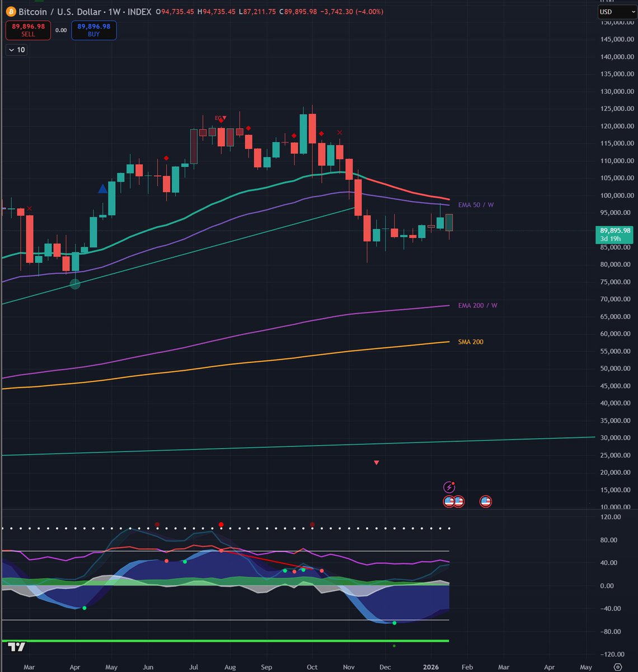Click the 125,000.00 price axis label
638x672 pixels.
(616, 109)
